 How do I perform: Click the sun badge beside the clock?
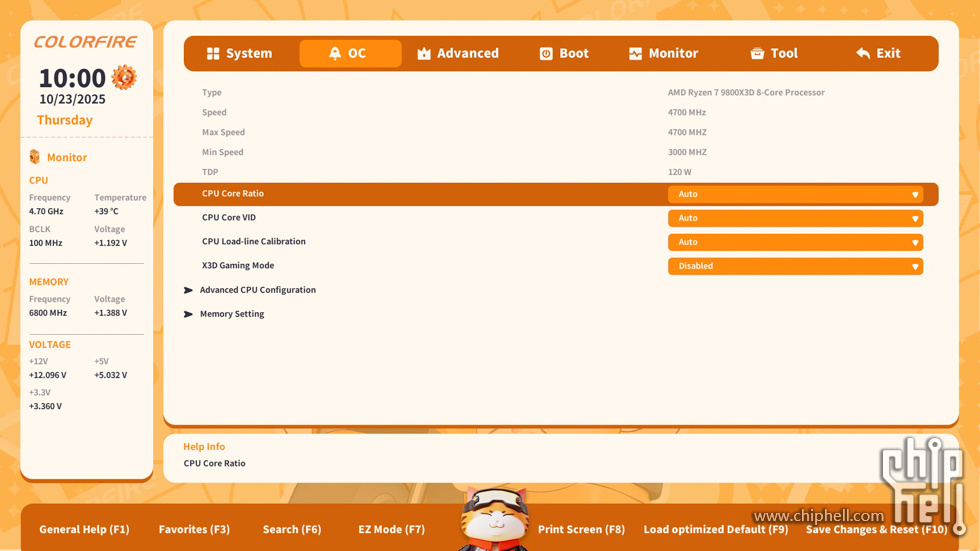coord(124,77)
